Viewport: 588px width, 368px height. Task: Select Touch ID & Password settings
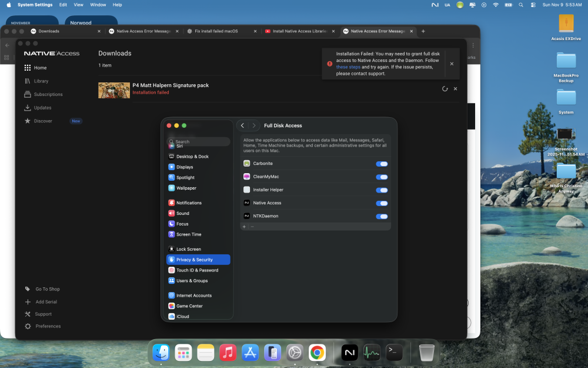[198, 270]
